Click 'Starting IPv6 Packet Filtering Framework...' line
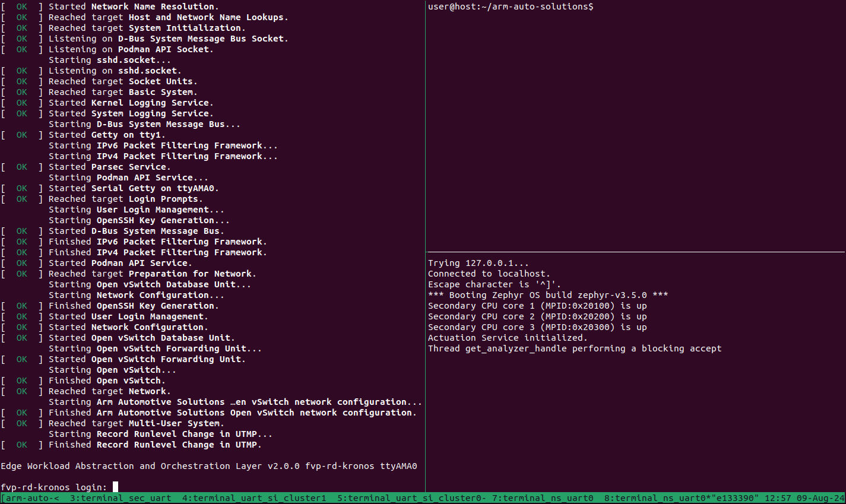 click(x=163, y=145)
